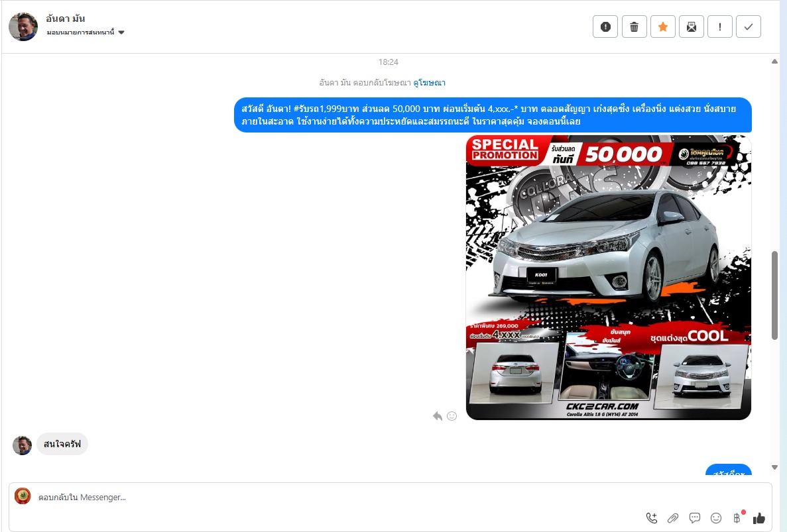This screenshot has width=787, height=532.
Task: Click the 18:24 timestamp
Action: [x=389, y=62]
